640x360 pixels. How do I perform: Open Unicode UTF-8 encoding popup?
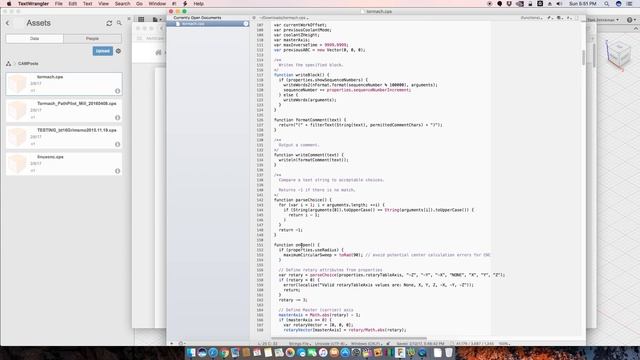coord(330,344)
